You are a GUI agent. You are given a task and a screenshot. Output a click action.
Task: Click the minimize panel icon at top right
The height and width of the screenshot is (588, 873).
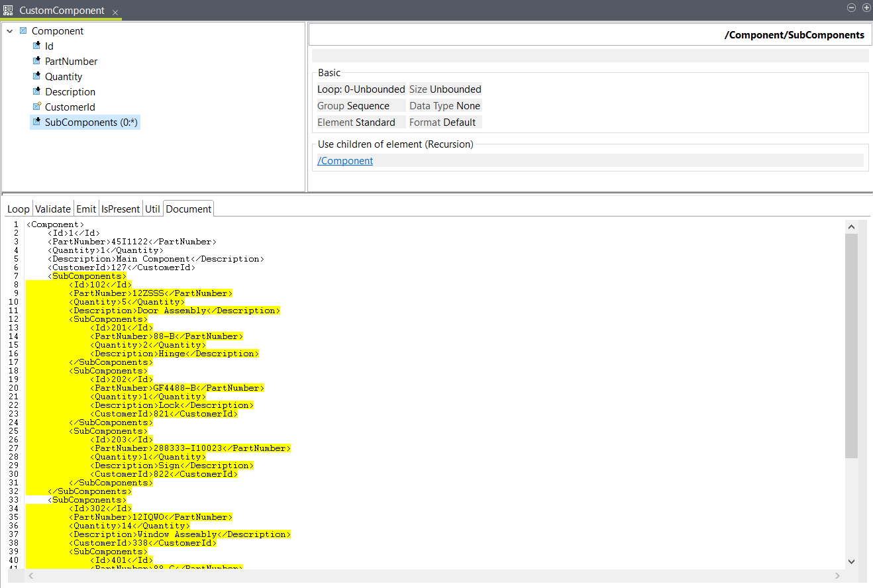pos(852,7)
